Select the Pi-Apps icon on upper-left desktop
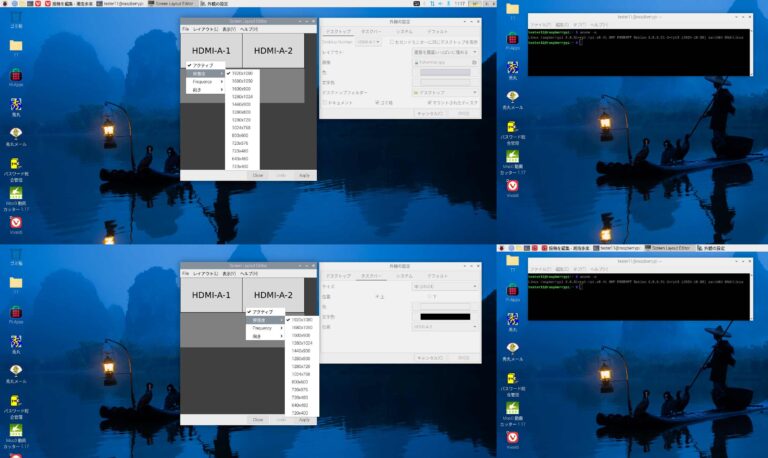Image resolution: width=768 pixels, height=458 pixels. click(16, 77)
